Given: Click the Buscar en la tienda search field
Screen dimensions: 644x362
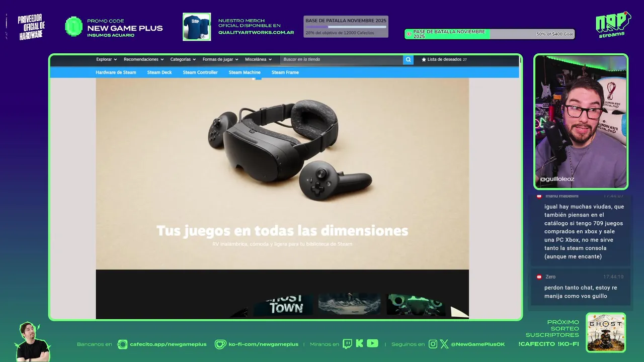Looking at the screenshot, I should pos(341,59).
